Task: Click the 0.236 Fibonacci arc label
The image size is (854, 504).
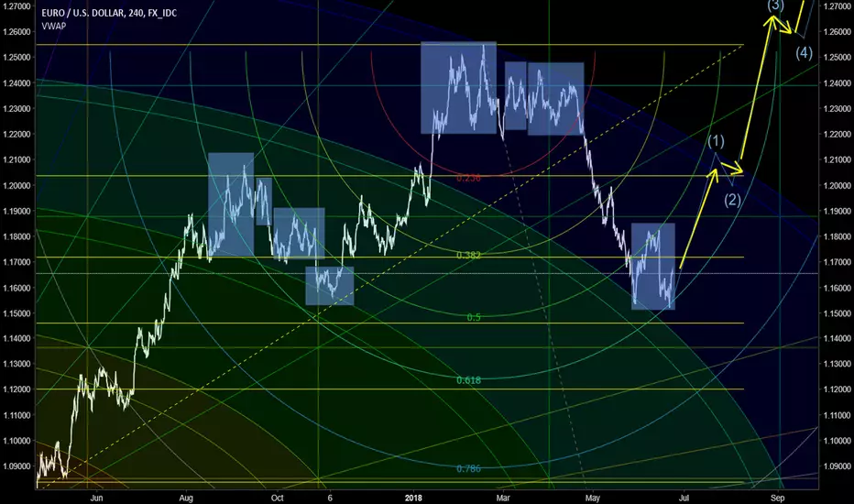Action: [468, 178]
